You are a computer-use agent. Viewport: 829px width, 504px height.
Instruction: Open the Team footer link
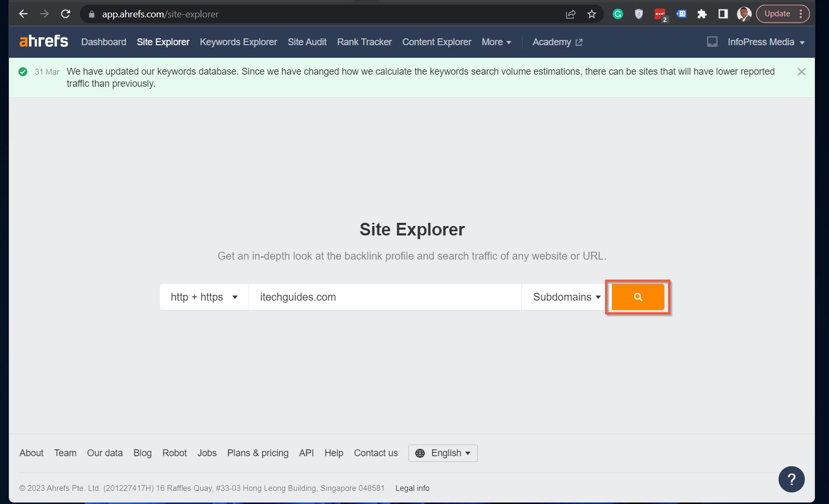(65, 453)
